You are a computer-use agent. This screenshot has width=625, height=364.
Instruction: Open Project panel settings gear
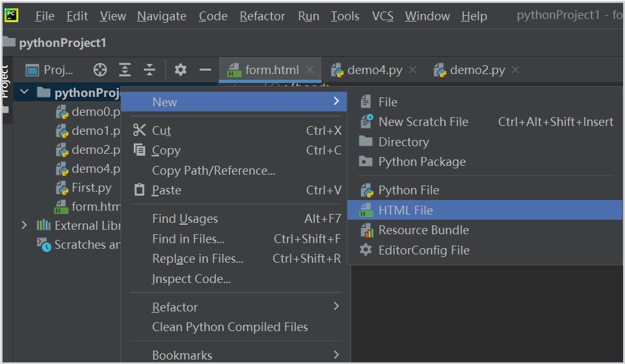tap(181, 70)
